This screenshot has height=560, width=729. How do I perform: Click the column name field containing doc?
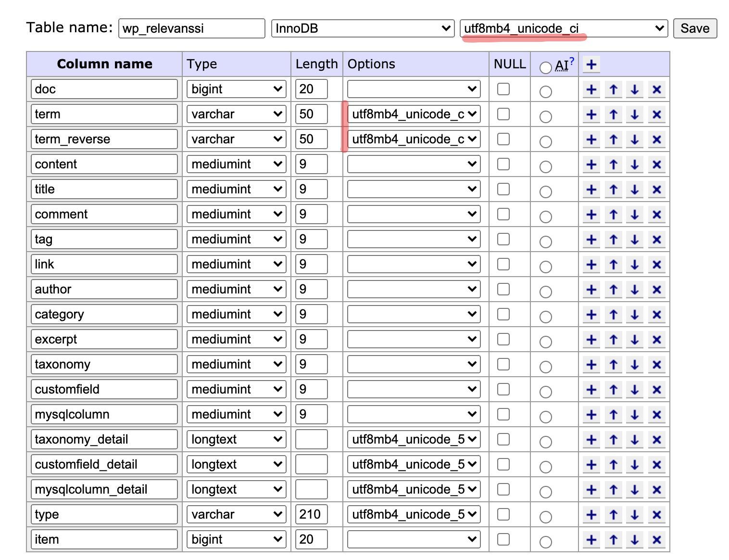[x=104, y=89]
